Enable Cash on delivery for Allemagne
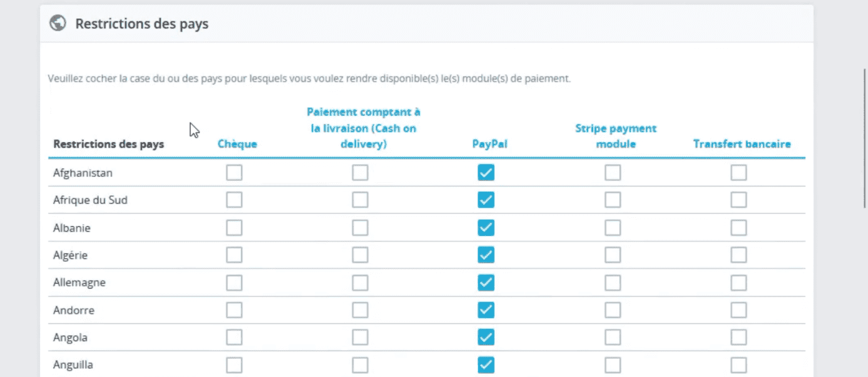Screen dimensions: 868x377 360,282
